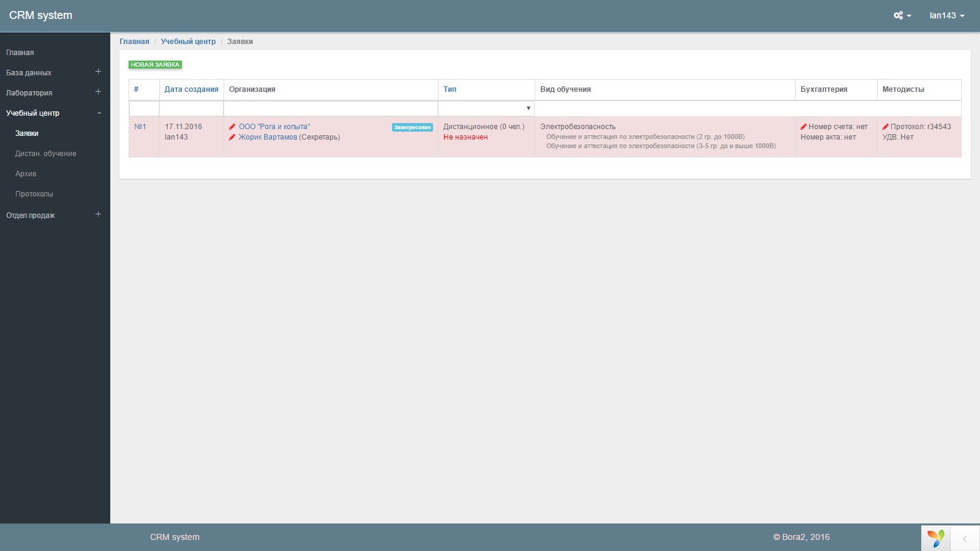Open Дистан. обучение in the sidebar

click(46, 154)
